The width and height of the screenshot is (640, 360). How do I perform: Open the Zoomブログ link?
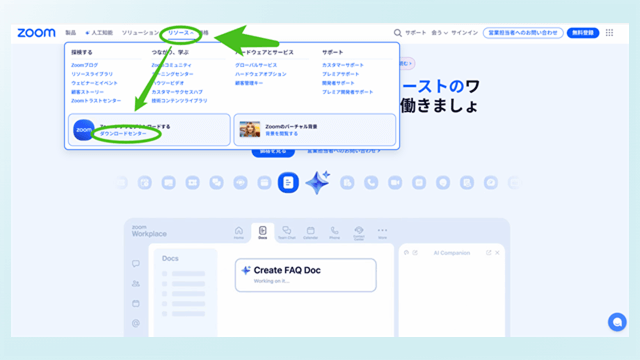point(84,65)
